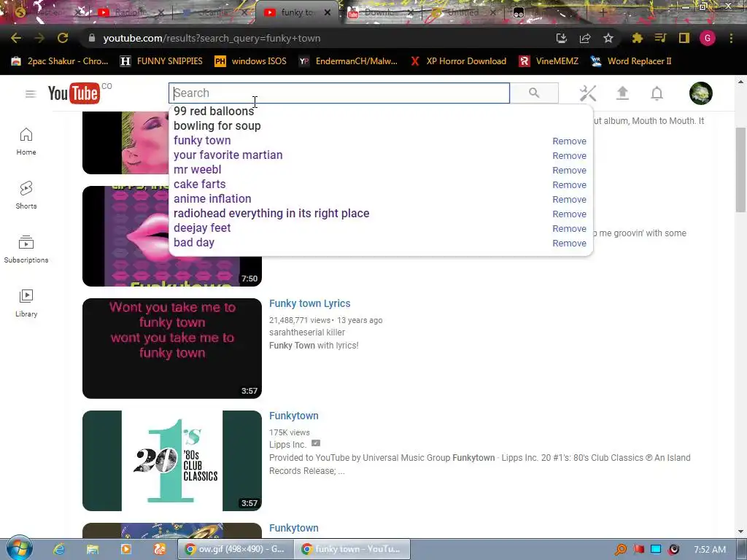
Task: Open the sarahtheserial killer channel link
Action: (307, 332)
